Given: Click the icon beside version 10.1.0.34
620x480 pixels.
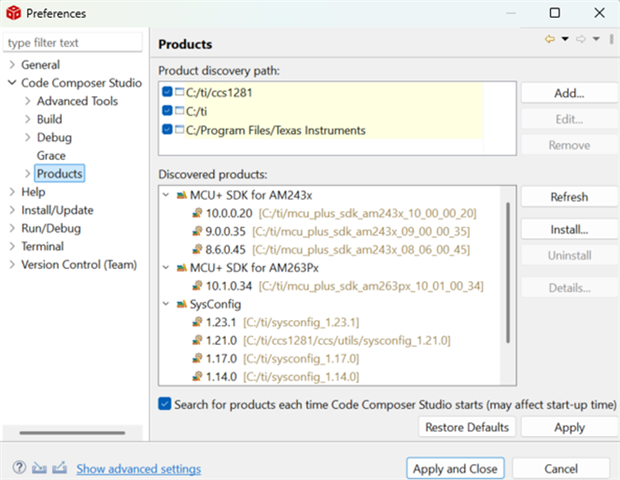Looking at the screenshot, I should tap(197, 286).
